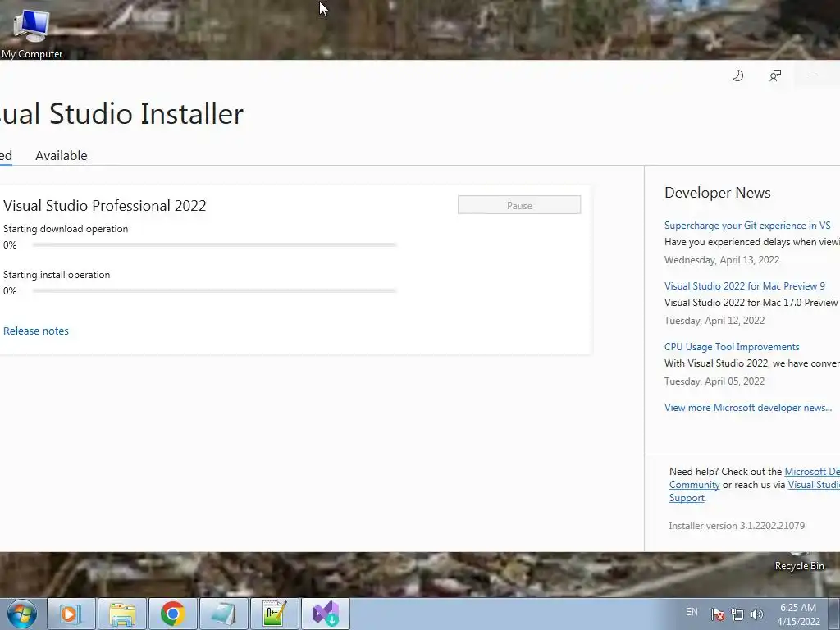Viewport: 840px width, 630px height.
Task: Minimize the Visual Studio Installer window
Action: tap(813, 75)
